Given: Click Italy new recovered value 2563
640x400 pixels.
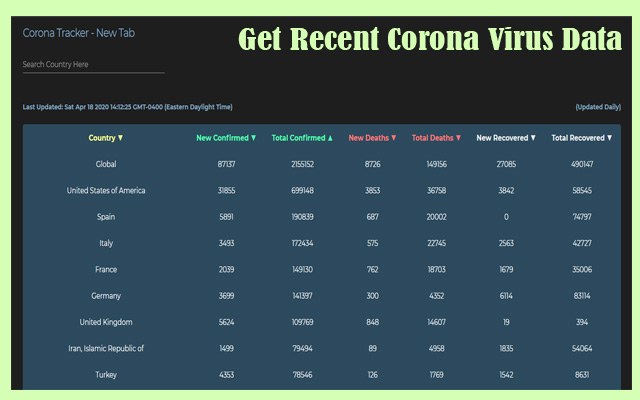Looking at the screenshot, I should click(x=506, y=243).
